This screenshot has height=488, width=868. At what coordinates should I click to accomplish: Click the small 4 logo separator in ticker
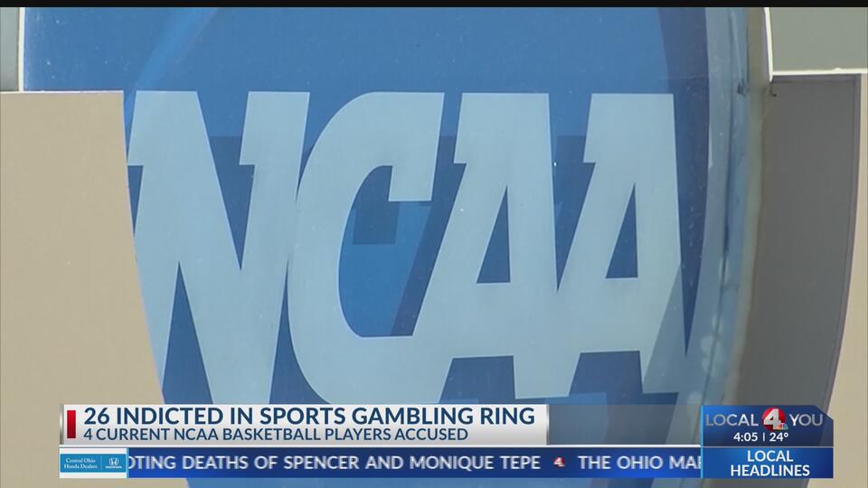559,462
